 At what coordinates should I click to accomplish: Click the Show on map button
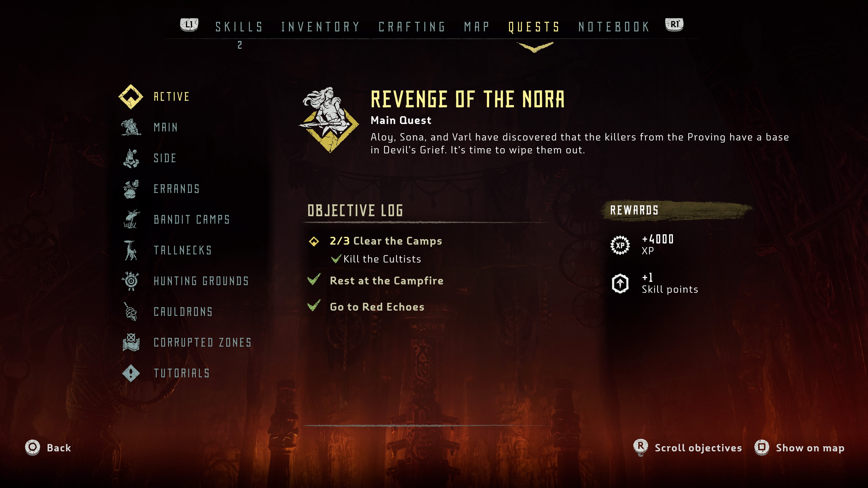[x=799, y=448]
